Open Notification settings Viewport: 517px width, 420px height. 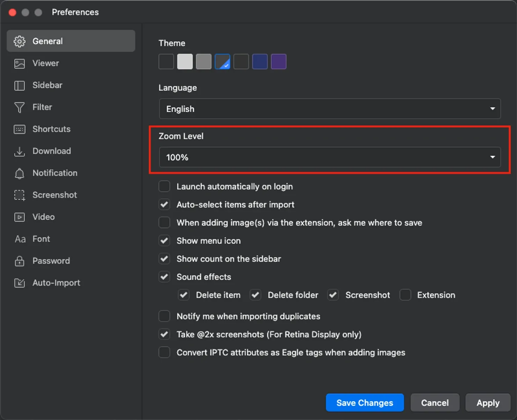coord(71,173)
